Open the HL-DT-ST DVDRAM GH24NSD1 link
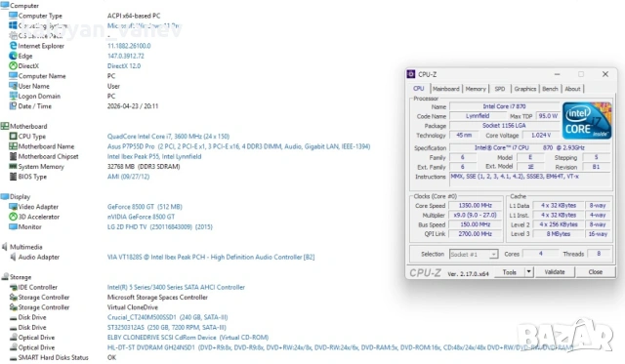 pos(341,347)
